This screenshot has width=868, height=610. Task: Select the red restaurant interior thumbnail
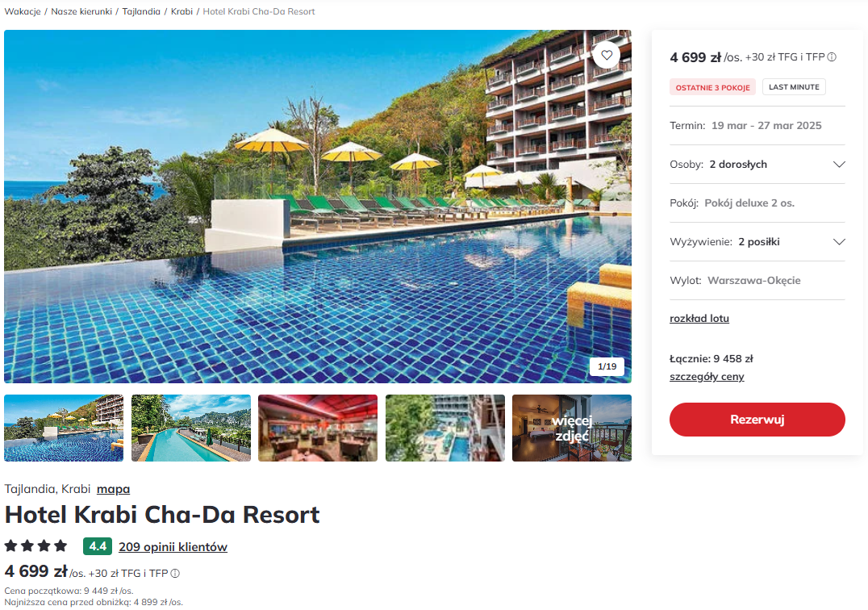[x=318, y=428]
